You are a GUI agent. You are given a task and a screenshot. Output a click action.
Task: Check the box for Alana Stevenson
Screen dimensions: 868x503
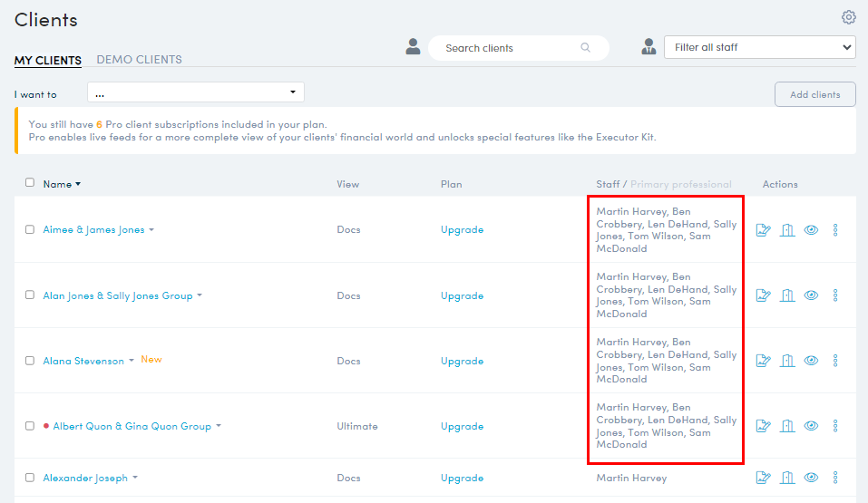click(x=30, y=360)
